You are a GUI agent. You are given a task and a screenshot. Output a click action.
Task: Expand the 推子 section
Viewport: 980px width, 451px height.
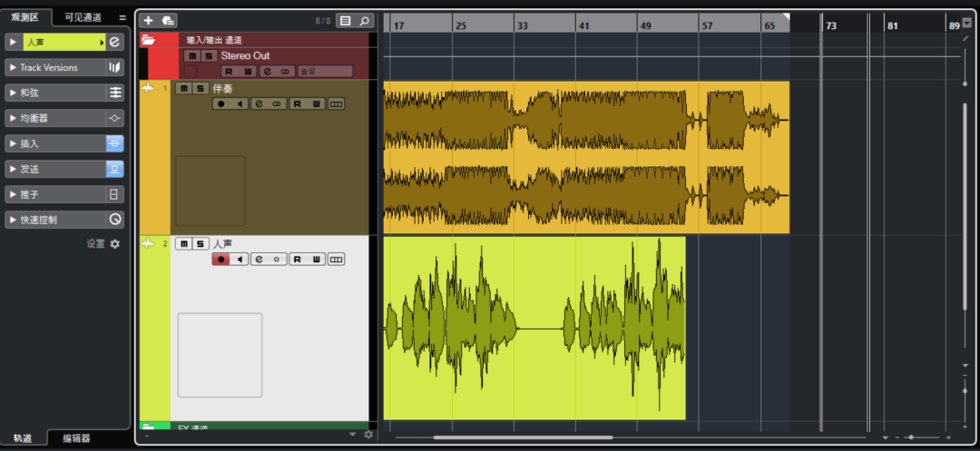tap(13, 194)
